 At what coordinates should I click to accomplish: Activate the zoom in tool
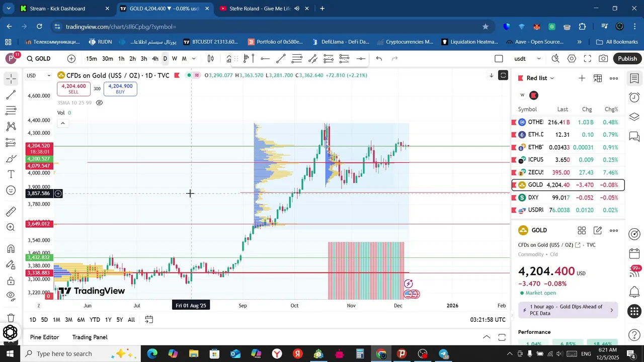(x=11, y=227)
